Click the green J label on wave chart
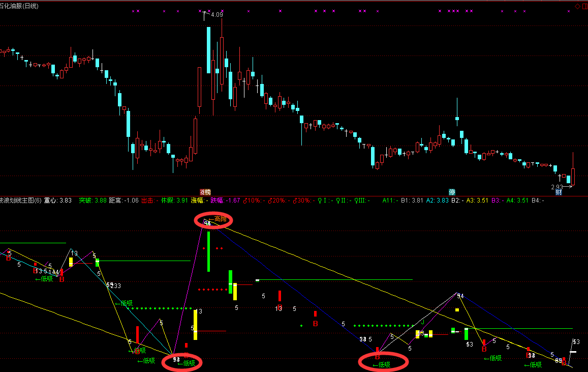 (x=423, y=322)
